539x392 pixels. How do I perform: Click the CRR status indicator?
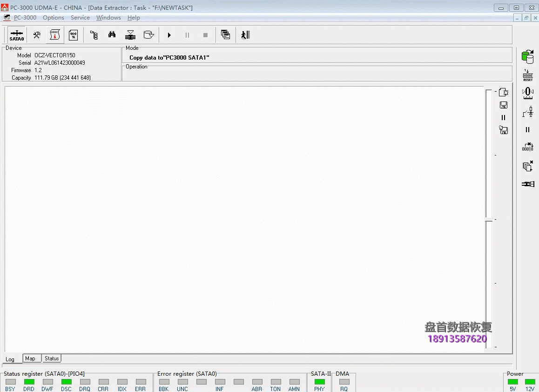click(x=103, y=382)
